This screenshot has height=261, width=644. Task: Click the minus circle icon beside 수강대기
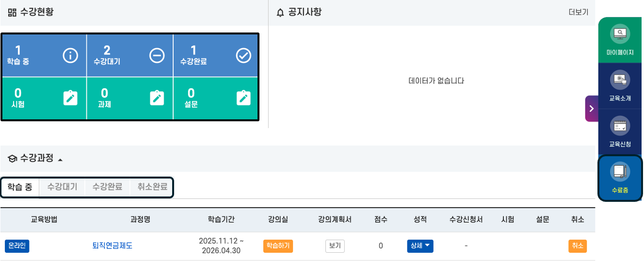(x=157, y=56)
